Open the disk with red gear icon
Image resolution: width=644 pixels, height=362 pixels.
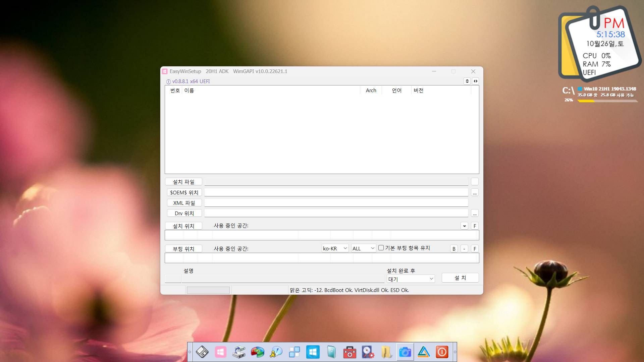pyautogui.click(x=368, y=352)
